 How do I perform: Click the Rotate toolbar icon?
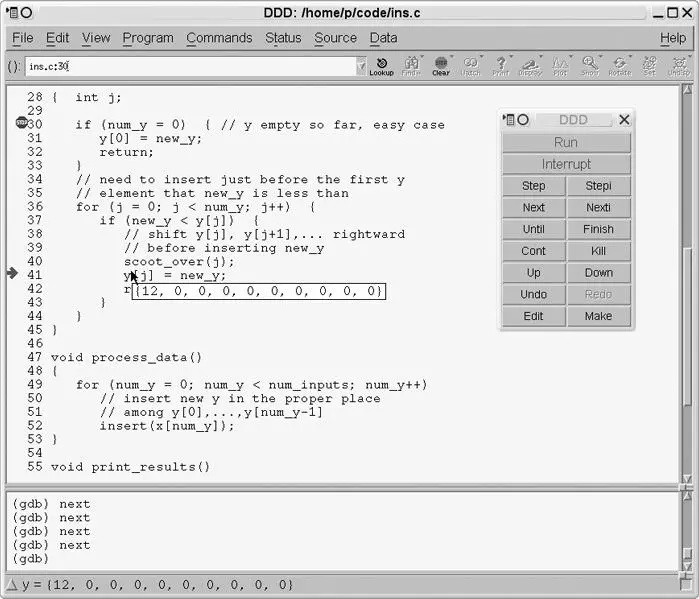[619, 65]
